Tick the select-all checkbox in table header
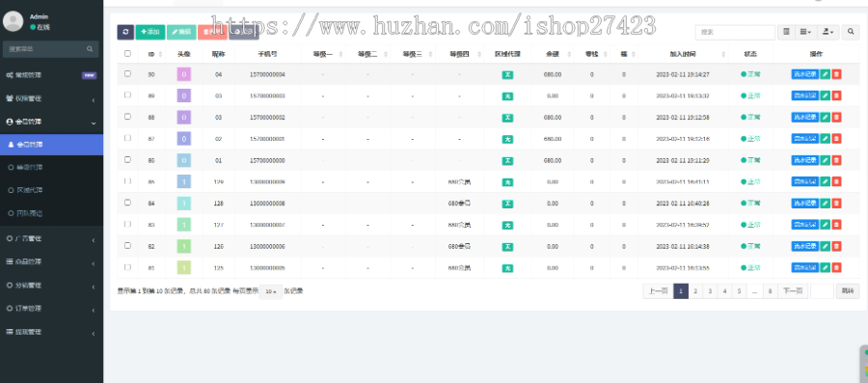The height and width of the screenshot is (383, 868). click(128, 54)
